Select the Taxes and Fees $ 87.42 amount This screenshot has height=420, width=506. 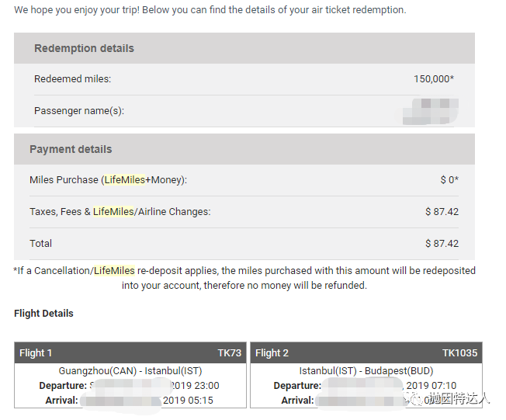point(442,211)
